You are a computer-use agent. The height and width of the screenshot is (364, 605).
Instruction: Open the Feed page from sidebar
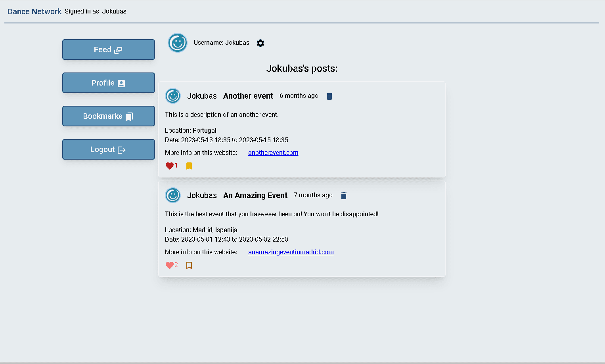click(108, 50)
